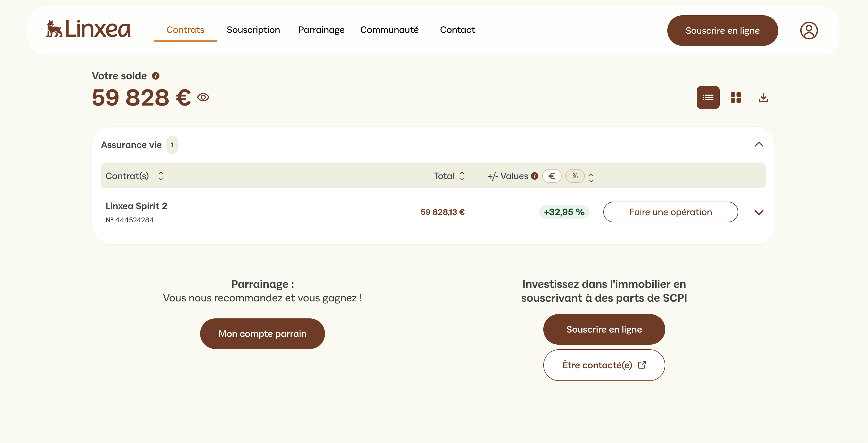Click the info icon beside Votre solde
This screenshot has height=443, width=868.
click(x=155, y=76)
